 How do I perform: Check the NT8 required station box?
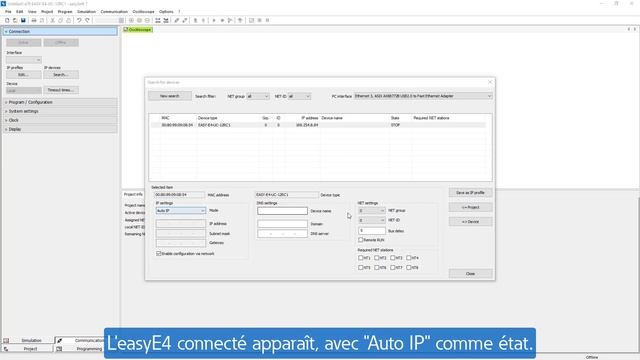point(409,268)
